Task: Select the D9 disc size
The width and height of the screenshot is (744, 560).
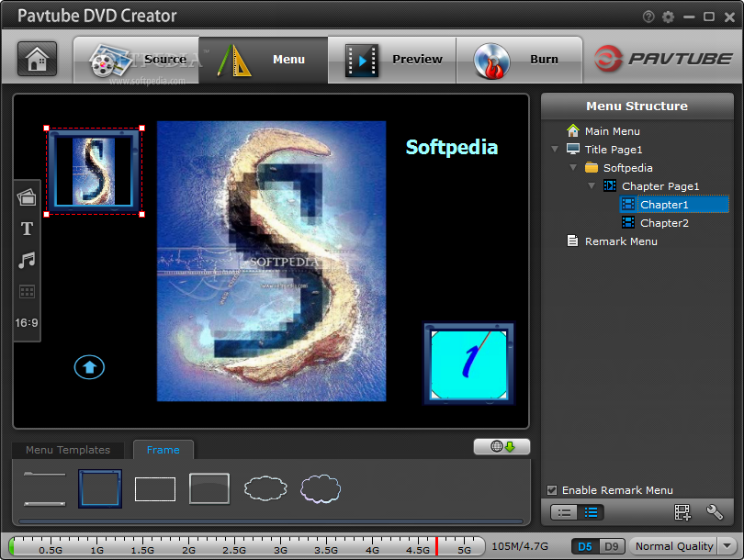Action: click(612, 547)
